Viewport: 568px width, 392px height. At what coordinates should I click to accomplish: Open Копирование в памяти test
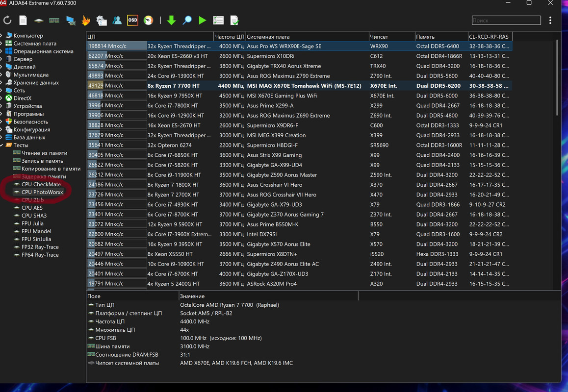(51, 169)
